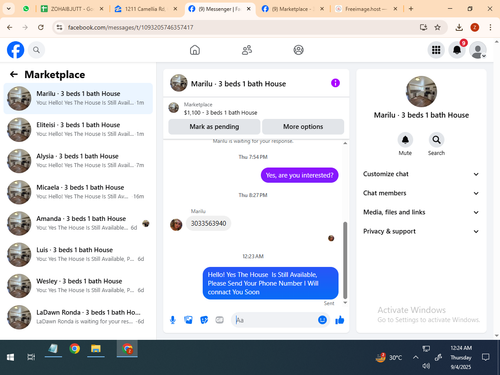Show hidden system tray icons chevron

tap(415, 357)
